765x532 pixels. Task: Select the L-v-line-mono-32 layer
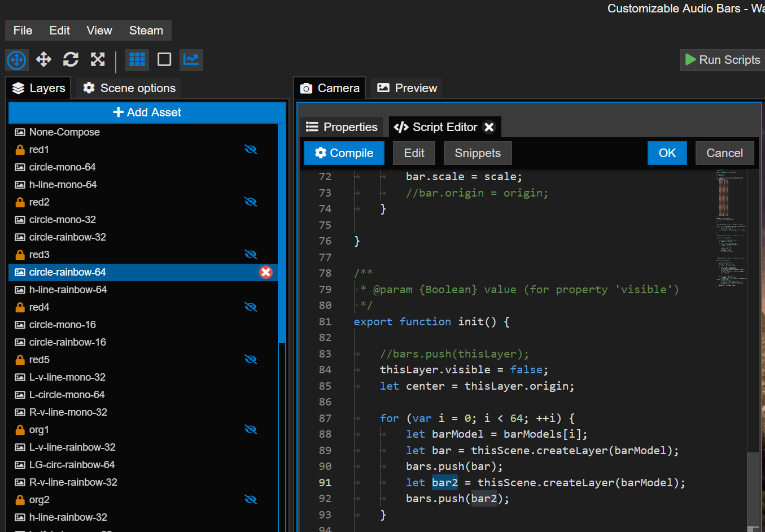coord(143,377)
